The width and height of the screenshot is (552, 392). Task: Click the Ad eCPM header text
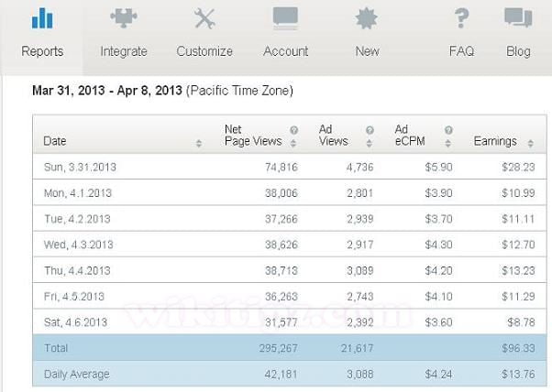click(410, 135)
